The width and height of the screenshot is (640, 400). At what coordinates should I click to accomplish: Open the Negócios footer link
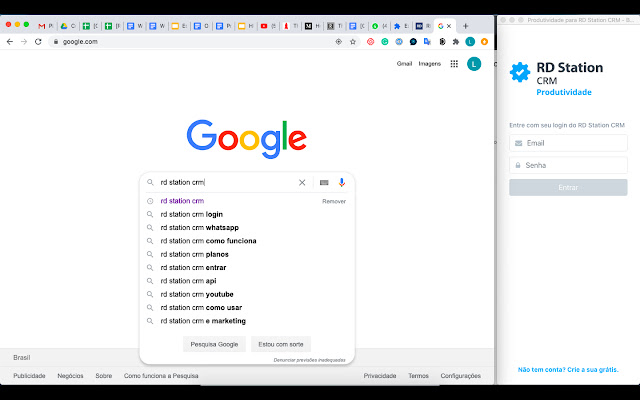(70, 376)
